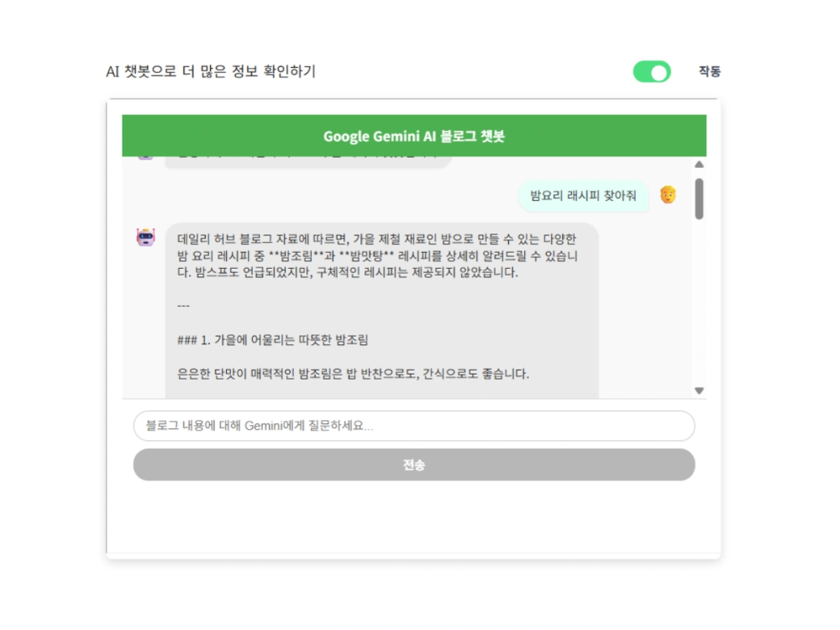The image size is (840, 630).
Task: Click the AI 챗봇으로 더 많은 정보 확인하기 title
Action: point(211,71)
